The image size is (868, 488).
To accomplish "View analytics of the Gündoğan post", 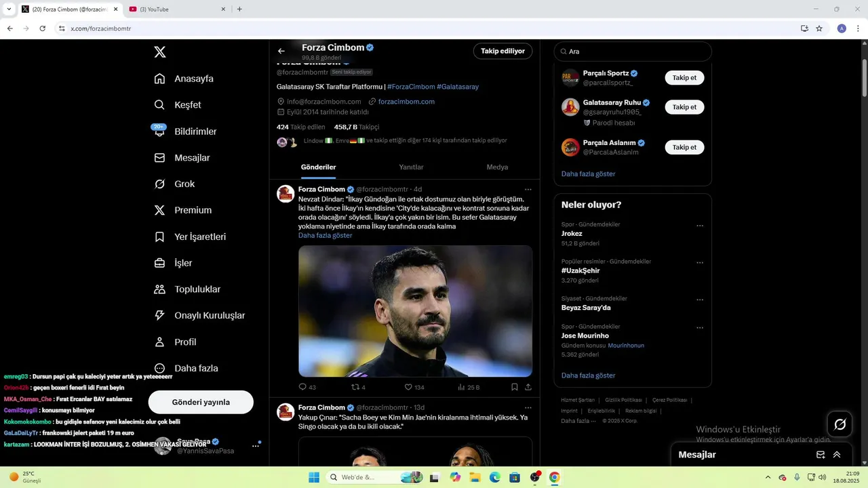I will click(469, 387).
